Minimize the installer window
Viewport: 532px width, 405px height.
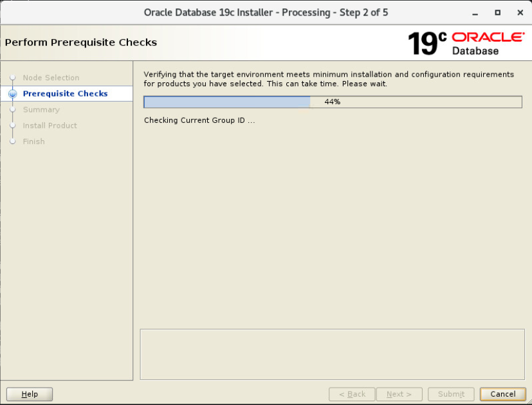click(475, 13)
